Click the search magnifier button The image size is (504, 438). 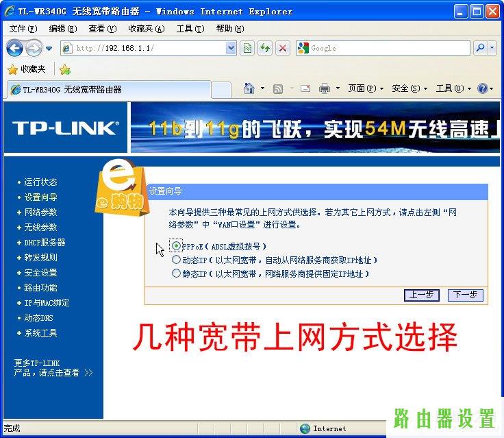[481, 48]
